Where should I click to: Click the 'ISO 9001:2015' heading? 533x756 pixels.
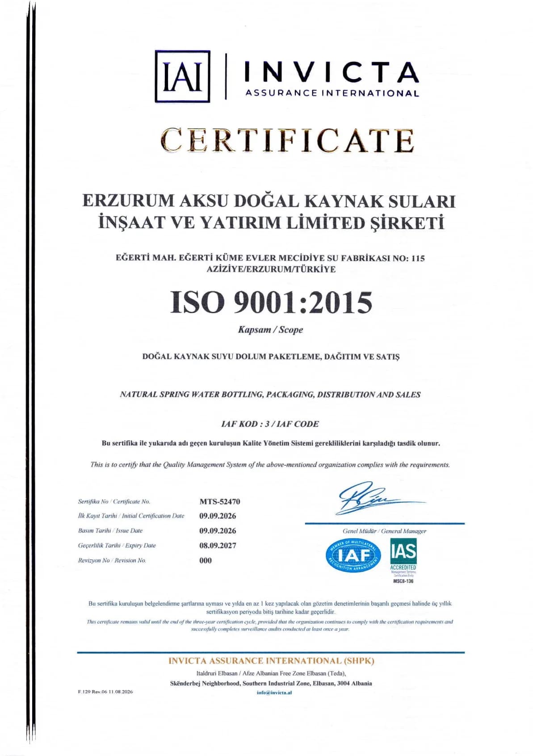(271, 302)
